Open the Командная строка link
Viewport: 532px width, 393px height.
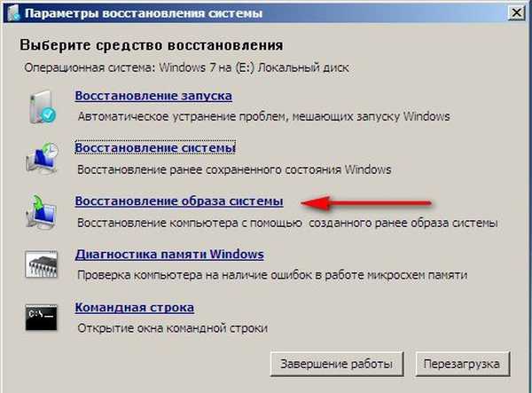(x=135, y=308)
